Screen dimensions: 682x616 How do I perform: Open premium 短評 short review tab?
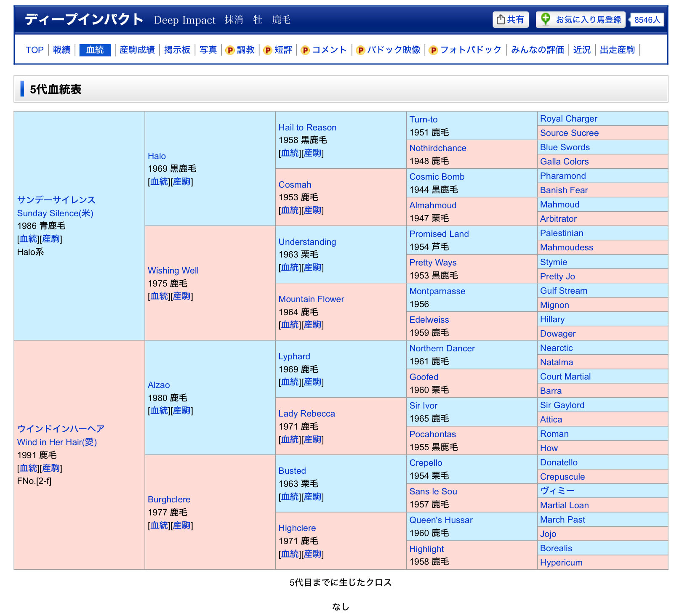(278, 50)
